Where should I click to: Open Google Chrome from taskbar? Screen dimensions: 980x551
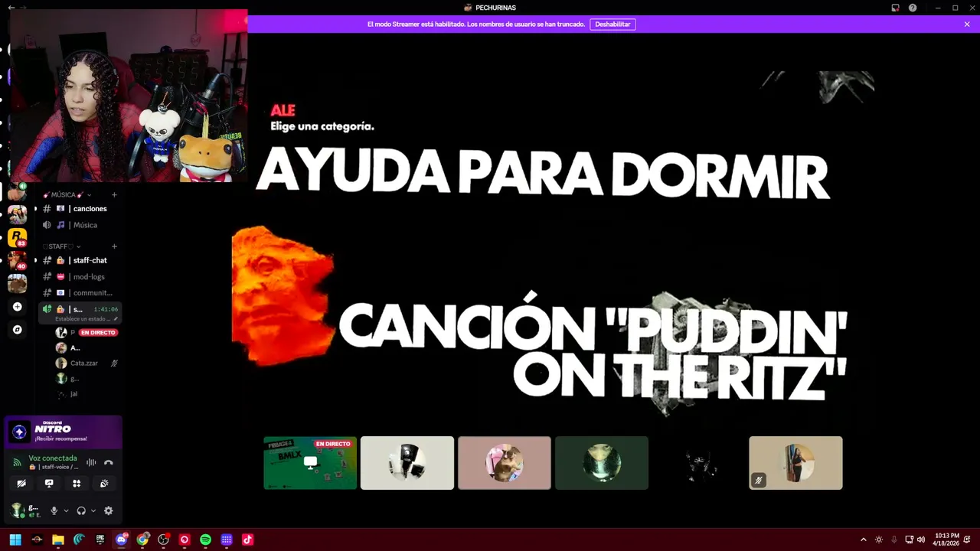142,540
